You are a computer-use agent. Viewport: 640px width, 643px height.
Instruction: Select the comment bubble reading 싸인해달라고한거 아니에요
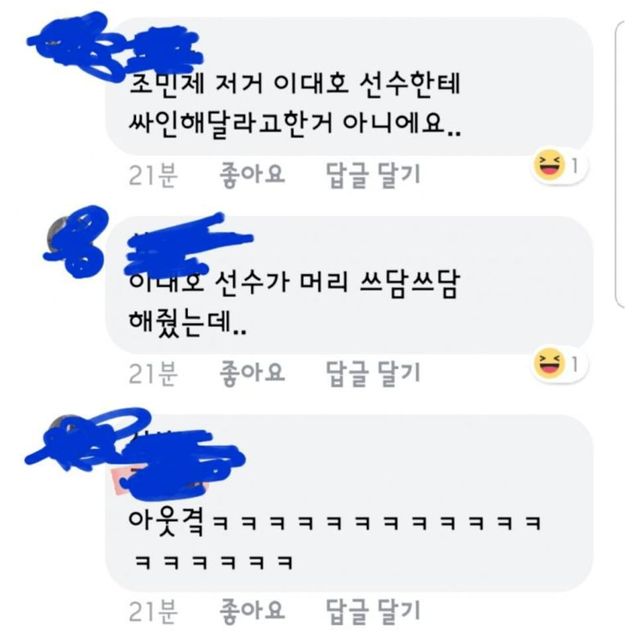point(349,86)
